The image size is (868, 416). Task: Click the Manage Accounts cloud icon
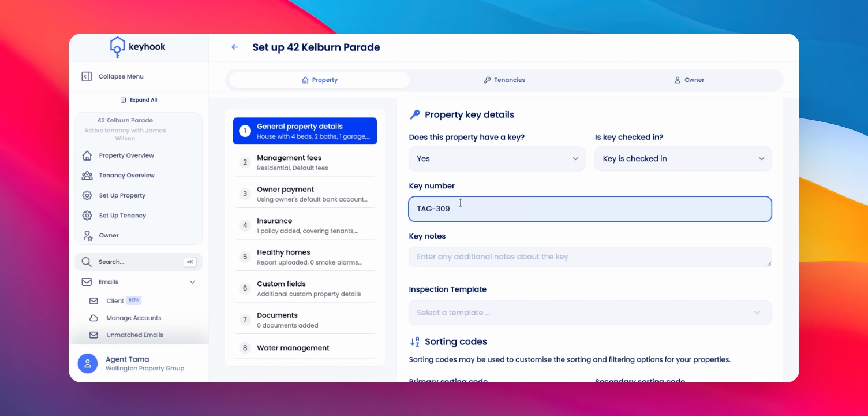93,318
